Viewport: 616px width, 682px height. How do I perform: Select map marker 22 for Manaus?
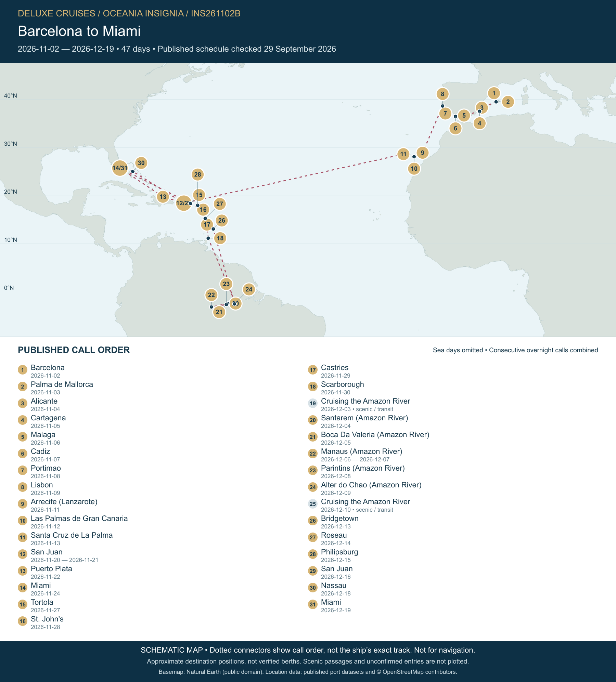pyautogui.click(x=211, y=295)
